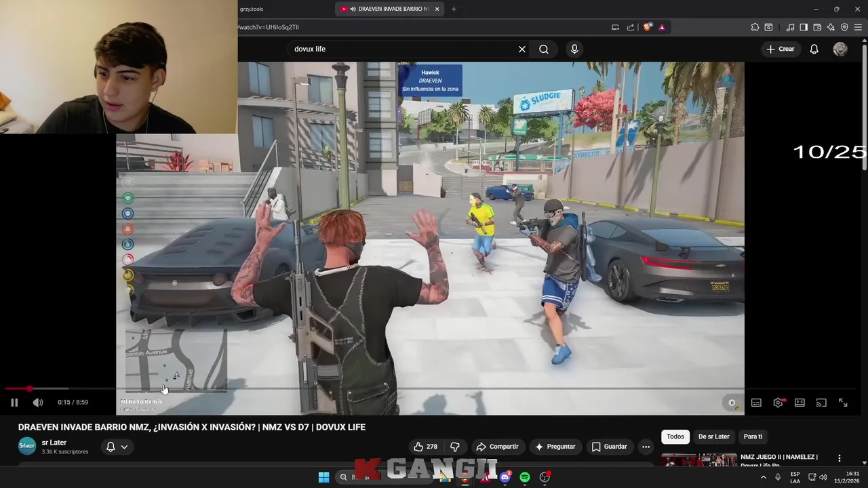Toggle subtitles/closed captions button

756,403
